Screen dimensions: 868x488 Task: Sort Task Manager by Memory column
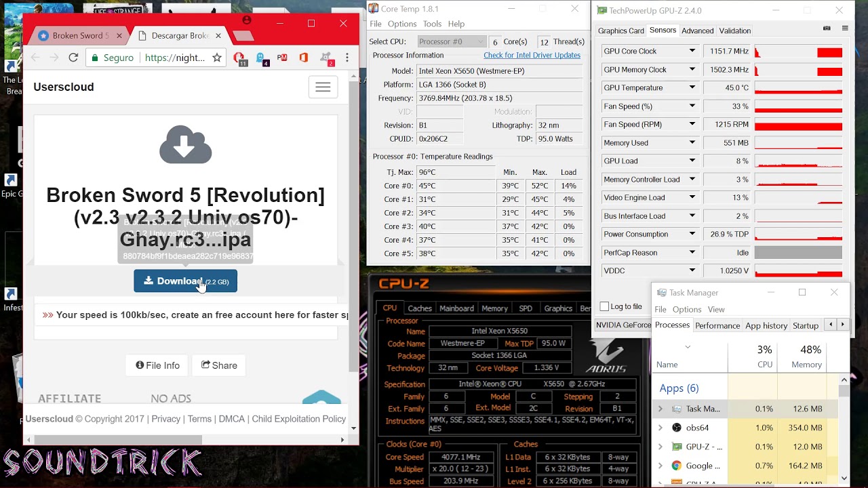[802, 357]
